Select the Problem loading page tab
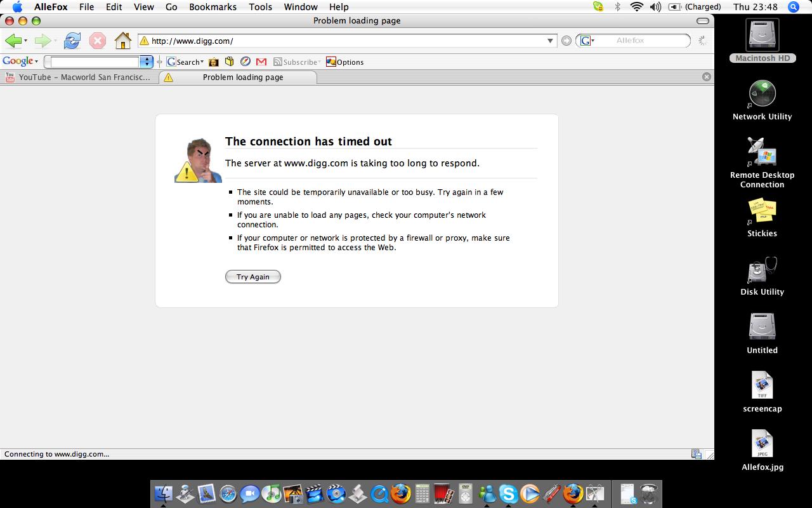Image resolution: width=812 pixels, height=508 pixels. click(237, 77)
